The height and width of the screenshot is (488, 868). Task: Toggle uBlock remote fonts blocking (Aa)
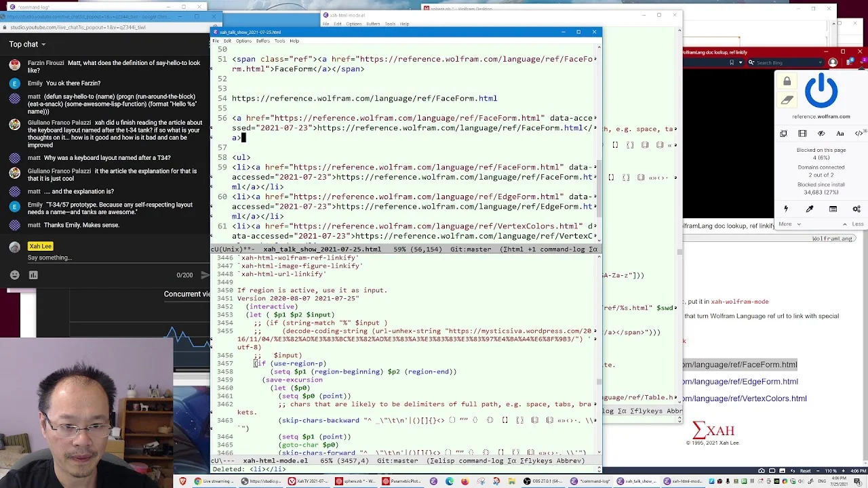(x=840, y=134)
